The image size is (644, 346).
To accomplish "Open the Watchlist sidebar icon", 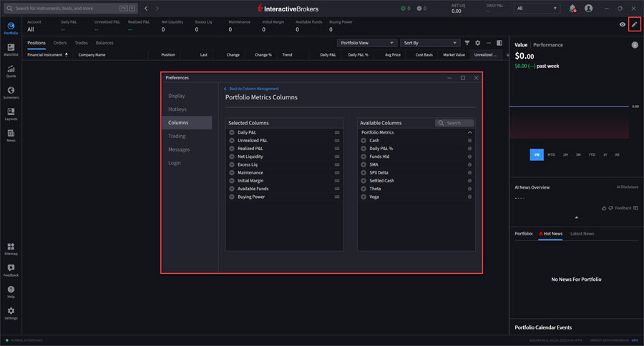I will point(11,49).
